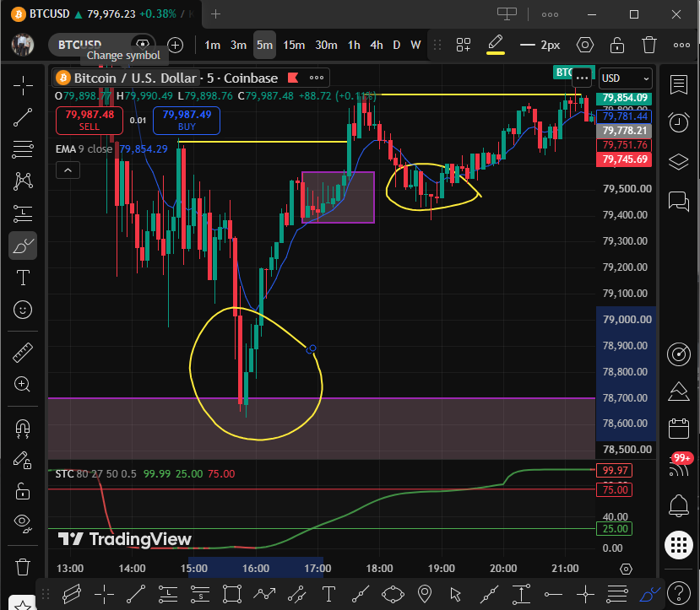Open the white dial pad grid button
Viewport: 700px width, 610px height.
[679, 545]
